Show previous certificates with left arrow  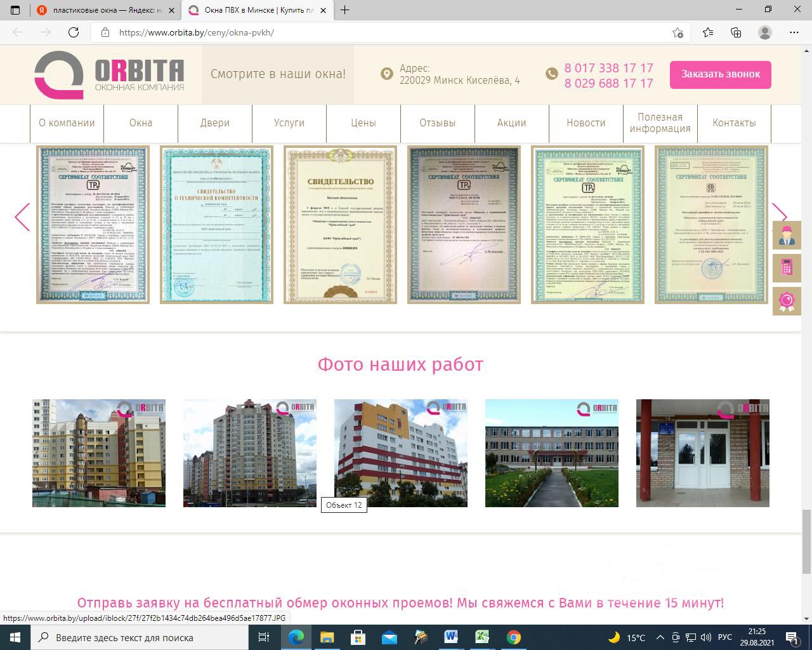coord(22,217)
